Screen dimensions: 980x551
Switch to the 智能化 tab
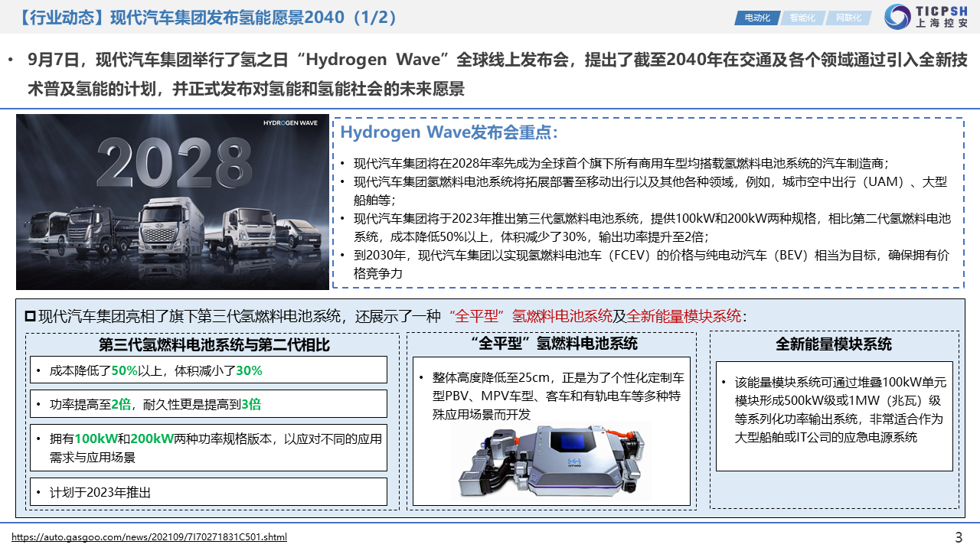click(802, 18)
